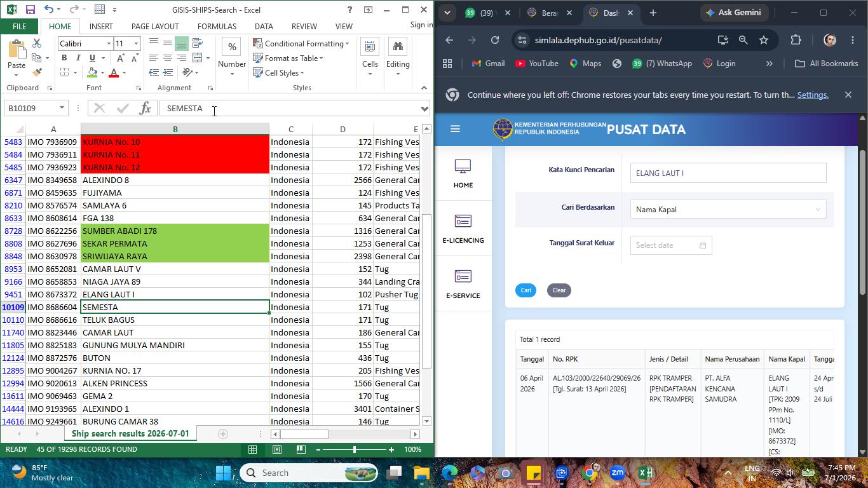
Task: Open the Settings link in Chrome's restore notice
Action: [813, 95]
